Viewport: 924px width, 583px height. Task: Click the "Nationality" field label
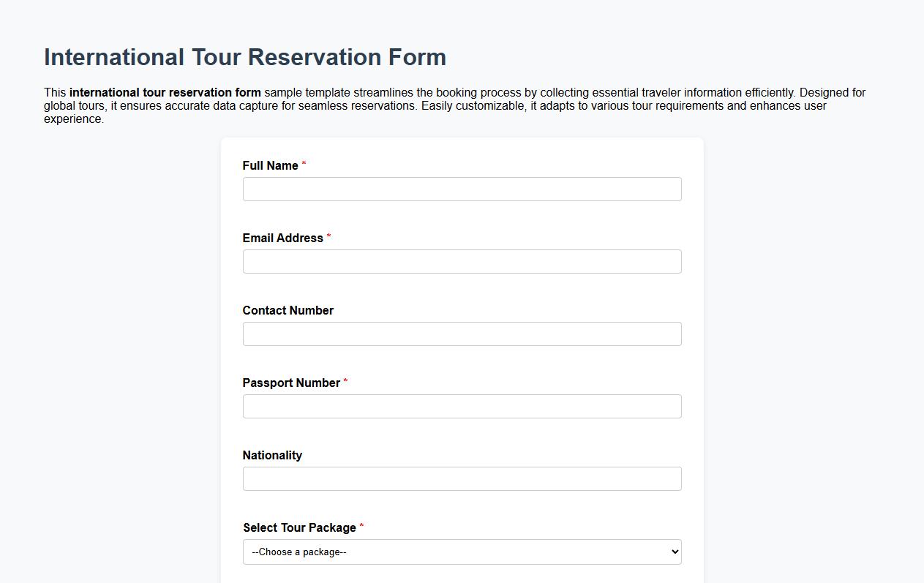point(272,455)
